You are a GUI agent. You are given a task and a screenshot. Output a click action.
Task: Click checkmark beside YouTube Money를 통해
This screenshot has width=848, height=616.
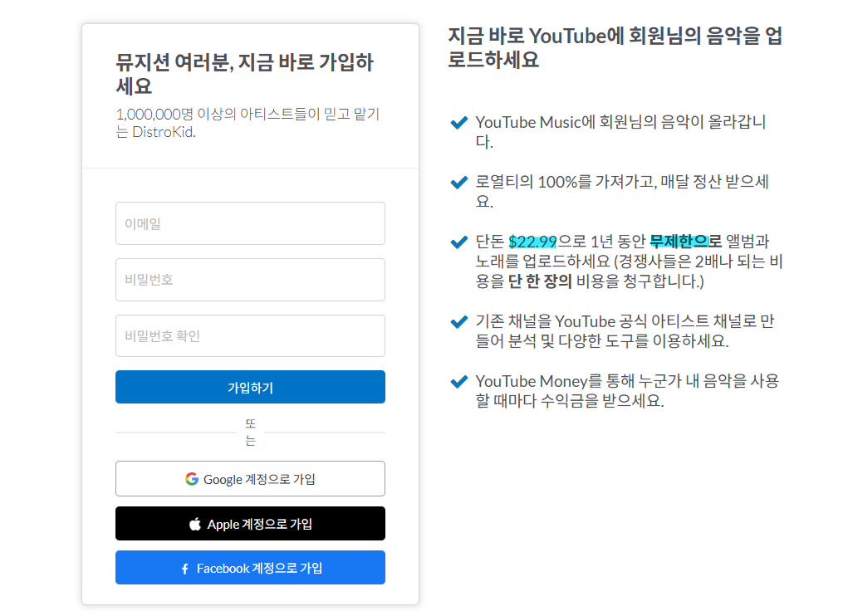[459, 382]
